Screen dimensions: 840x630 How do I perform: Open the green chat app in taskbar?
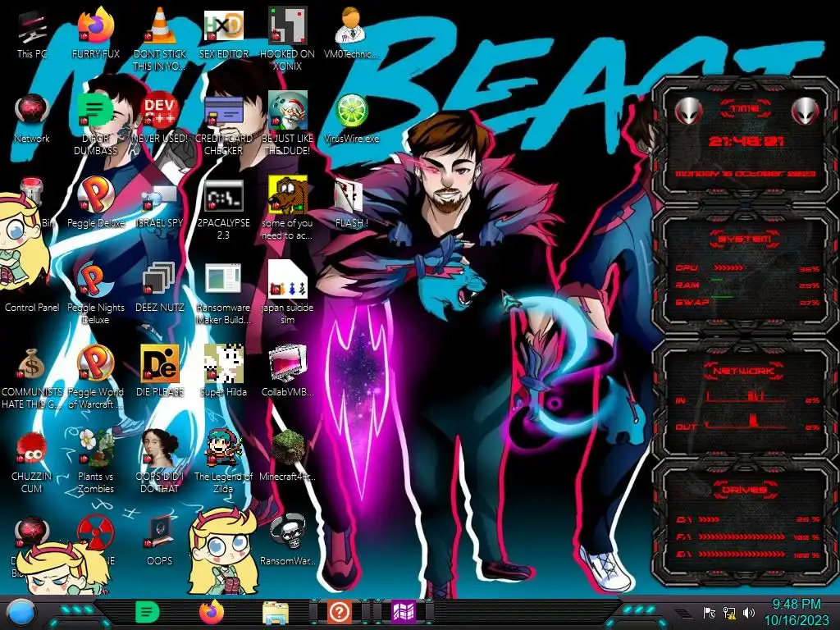click(148, 612)
